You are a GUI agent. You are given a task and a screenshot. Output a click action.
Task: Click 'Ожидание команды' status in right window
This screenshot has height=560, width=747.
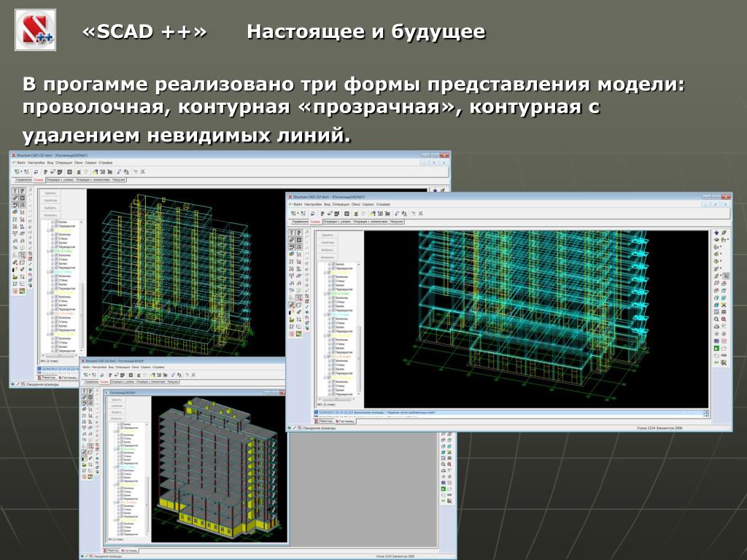coord(320,428)
